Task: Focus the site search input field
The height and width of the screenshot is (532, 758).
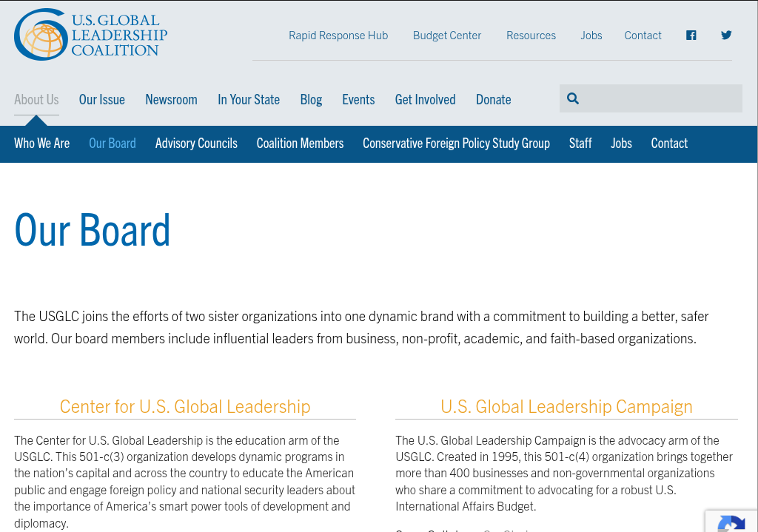Action: tap(651, 98)
